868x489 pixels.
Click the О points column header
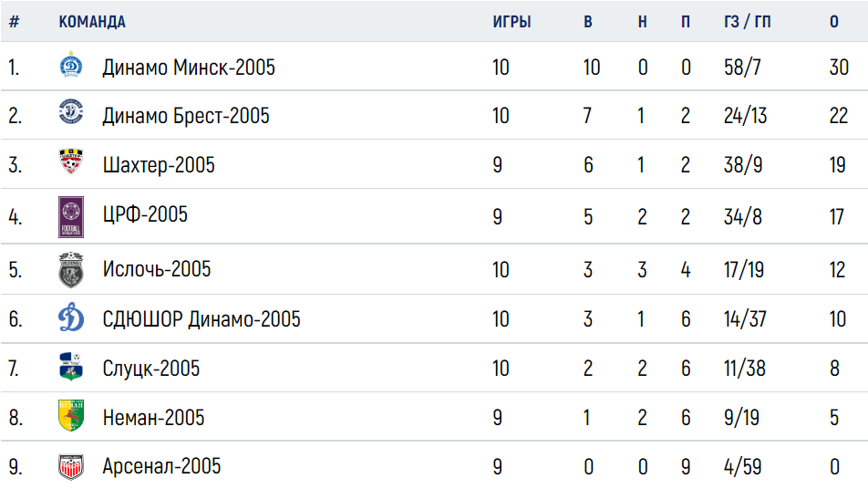(834, 22)
